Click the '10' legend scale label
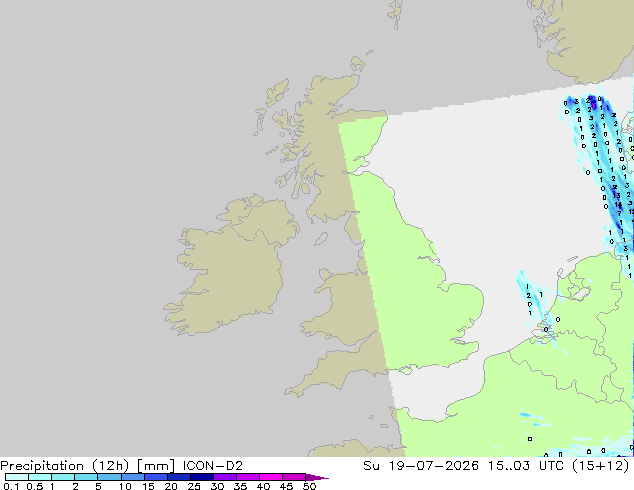Viewport: 634px width, 490px height. (x=125, y=486)
